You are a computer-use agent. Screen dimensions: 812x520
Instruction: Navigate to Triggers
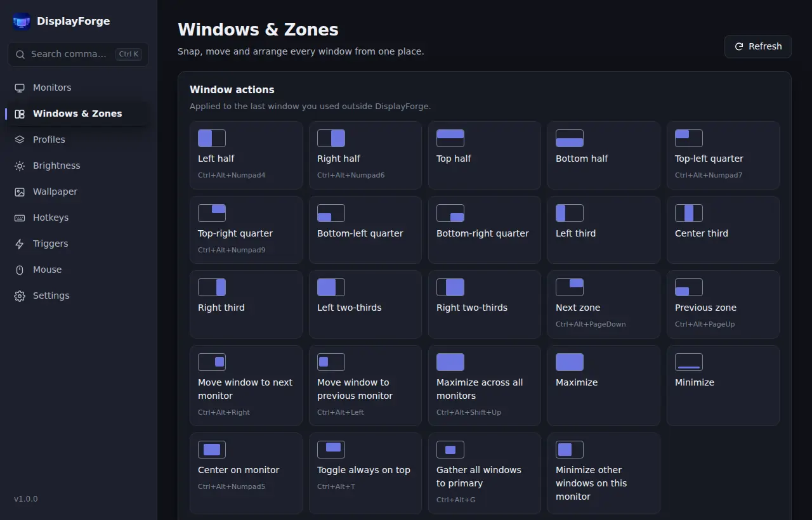tap(78, 244)
